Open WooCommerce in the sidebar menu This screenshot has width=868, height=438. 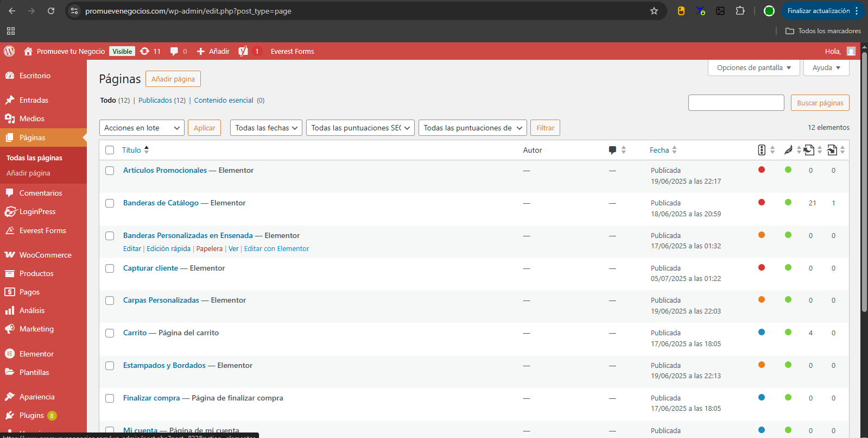(45, 255)
